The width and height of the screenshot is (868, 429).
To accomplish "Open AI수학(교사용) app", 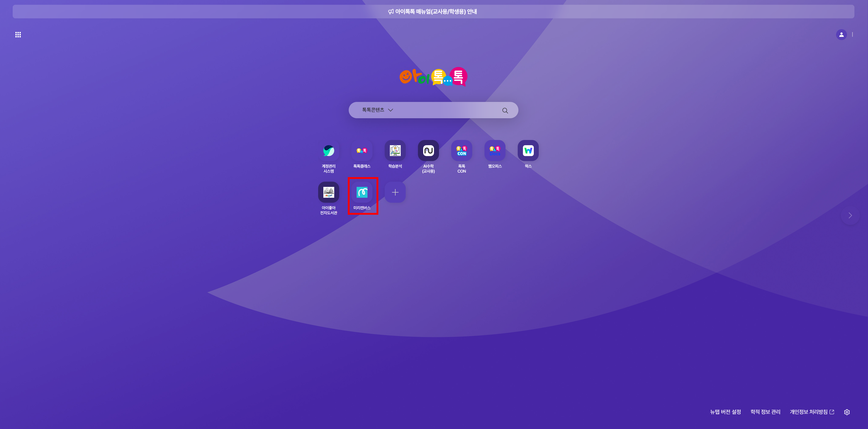I will 428,151.
